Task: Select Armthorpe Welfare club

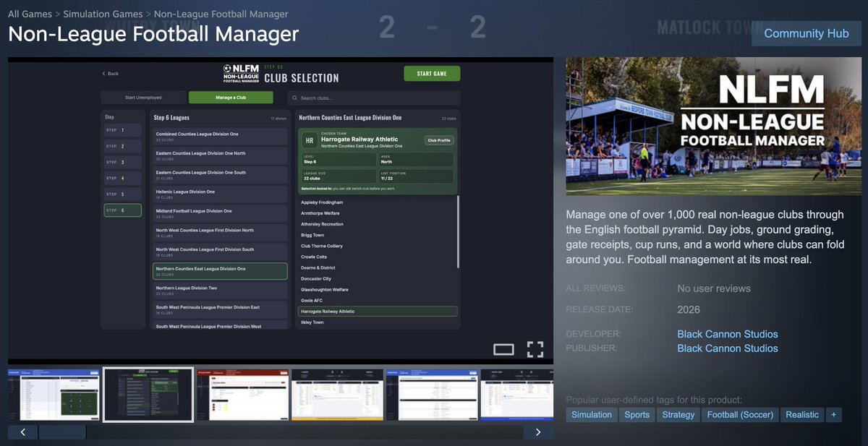Action: [x=377, y=213]
